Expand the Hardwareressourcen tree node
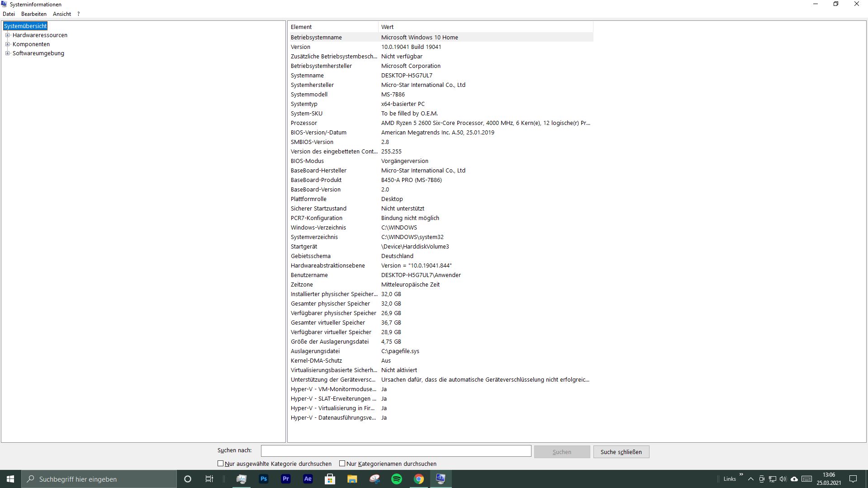The width and height of the screenshot is (868, 488). (x=8, y=35)
